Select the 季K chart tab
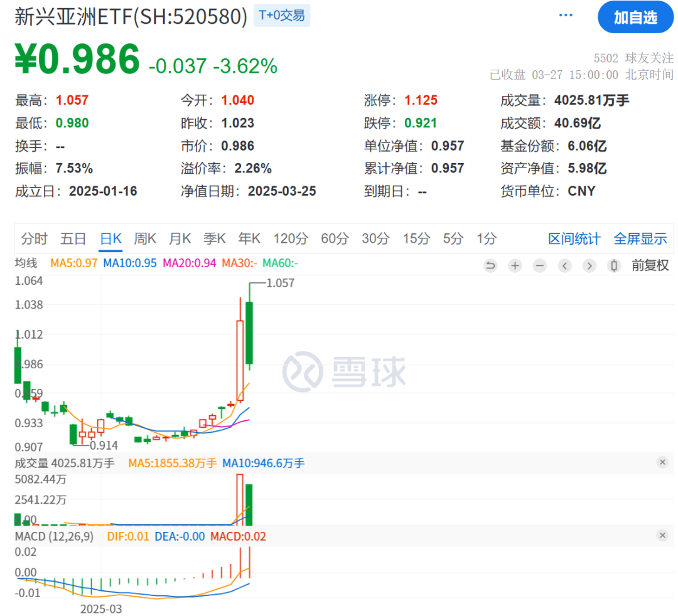This screenshot has width=678, height=616. [x=215, y=238]
